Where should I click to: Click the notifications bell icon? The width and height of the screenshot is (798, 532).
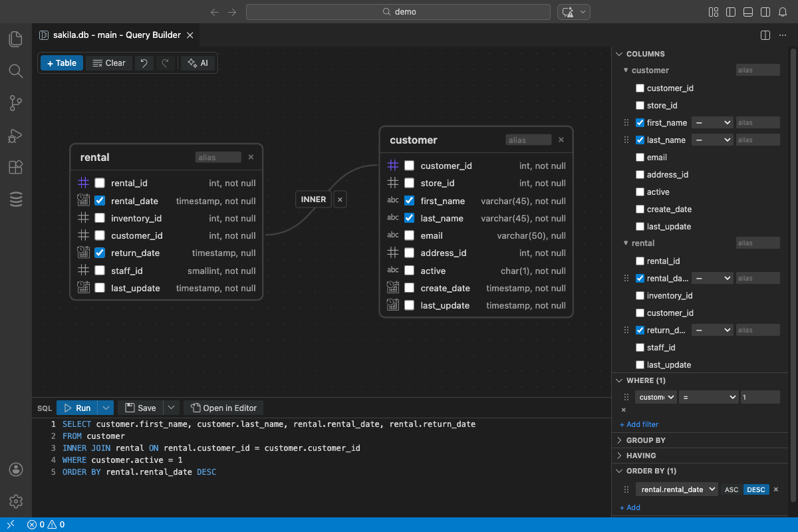(x=782, y=11)
